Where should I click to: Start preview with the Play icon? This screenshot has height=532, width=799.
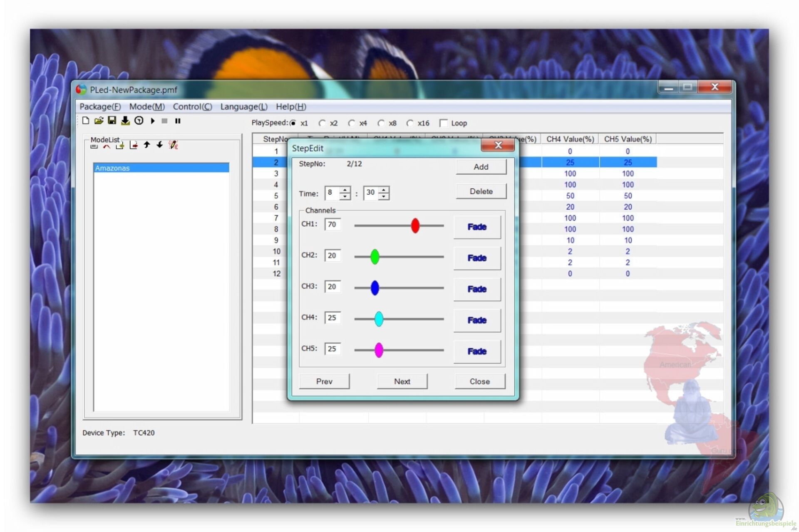(153, 121)
